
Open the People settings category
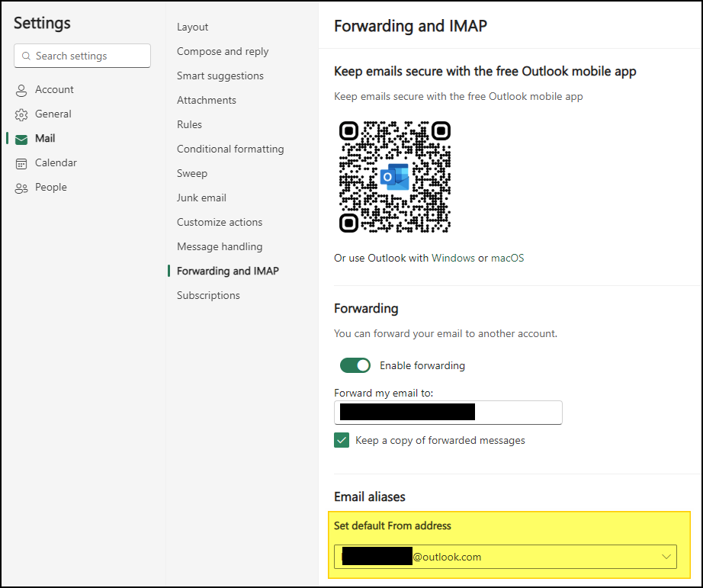[x=50, y=187]
